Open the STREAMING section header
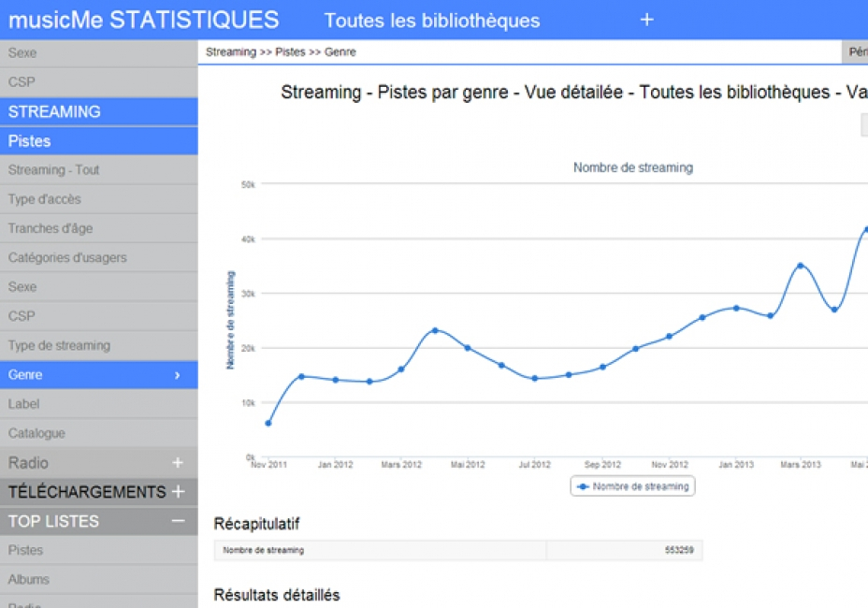868x608 pixels. (98, 111)
